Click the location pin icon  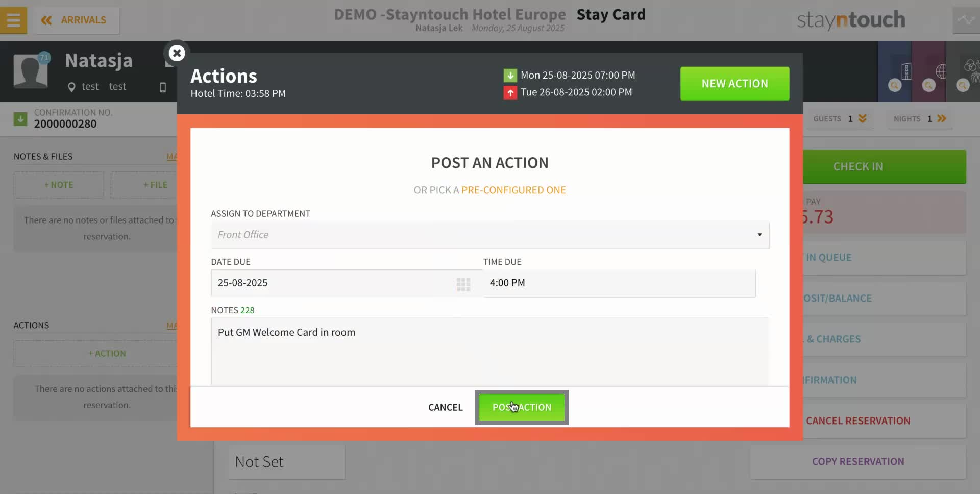point(71,87)
